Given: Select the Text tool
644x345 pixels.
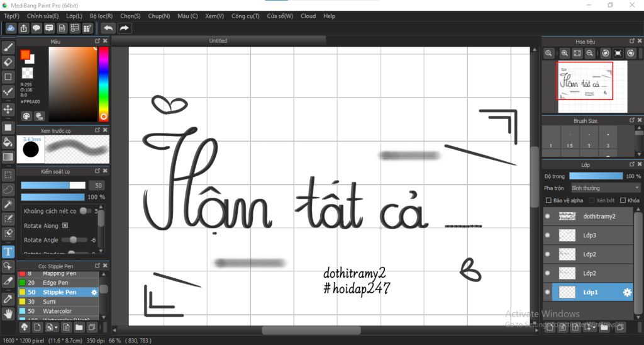Looking at the screenshot, I should click(8, 251).
